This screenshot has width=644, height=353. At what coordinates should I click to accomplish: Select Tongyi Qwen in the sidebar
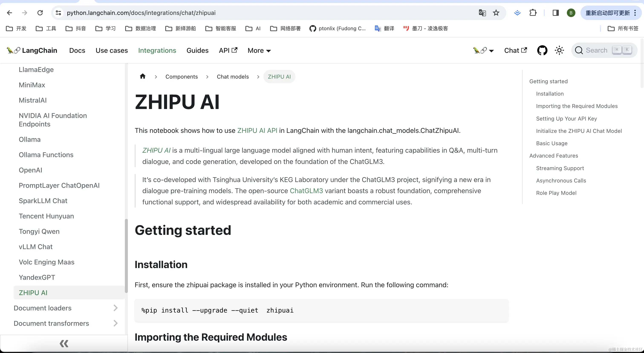pos(39,231)
